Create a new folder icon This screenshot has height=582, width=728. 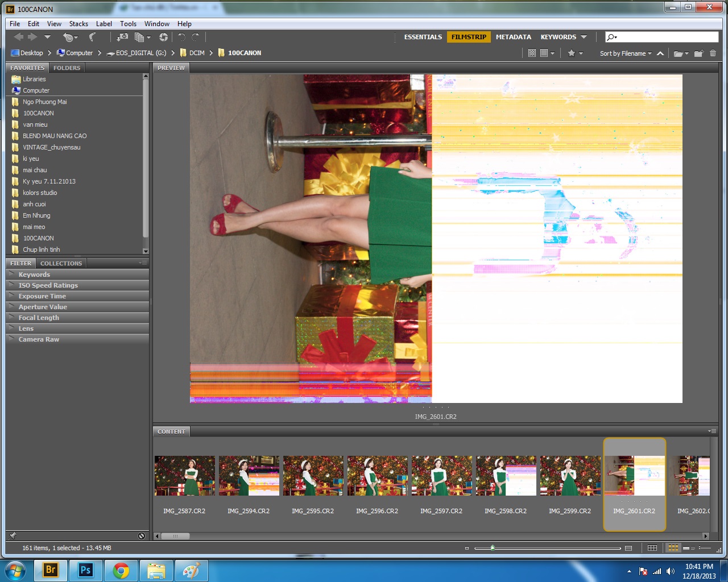698,53
